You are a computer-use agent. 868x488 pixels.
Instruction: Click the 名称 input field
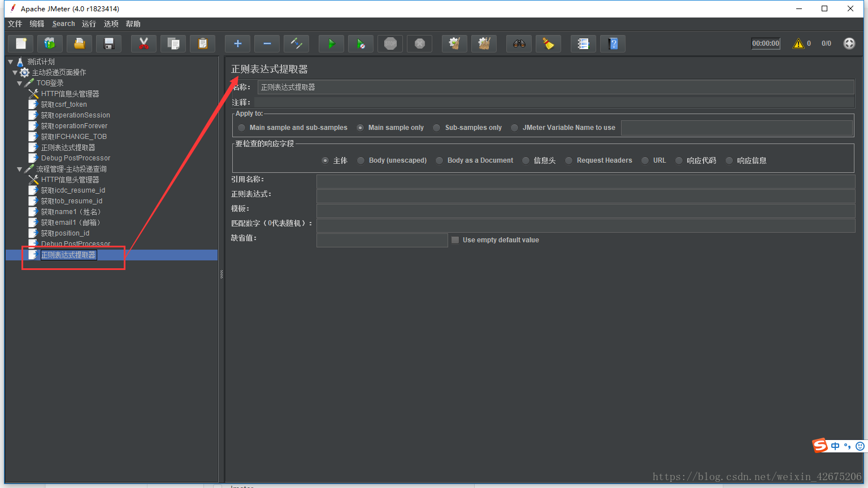pos(555,87)
